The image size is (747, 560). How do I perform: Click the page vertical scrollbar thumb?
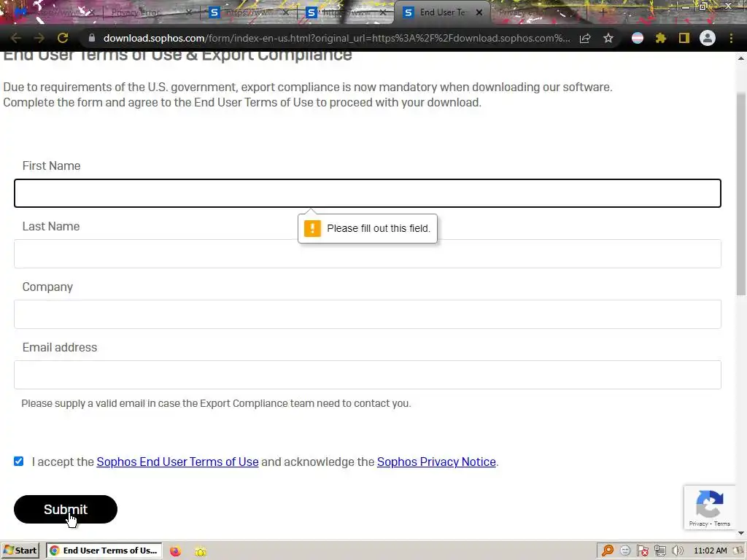741,194
